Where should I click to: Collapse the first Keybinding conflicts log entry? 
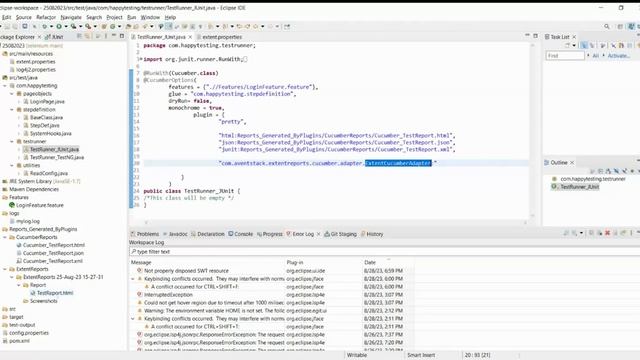pyautogui.click(x=133, y=279)
